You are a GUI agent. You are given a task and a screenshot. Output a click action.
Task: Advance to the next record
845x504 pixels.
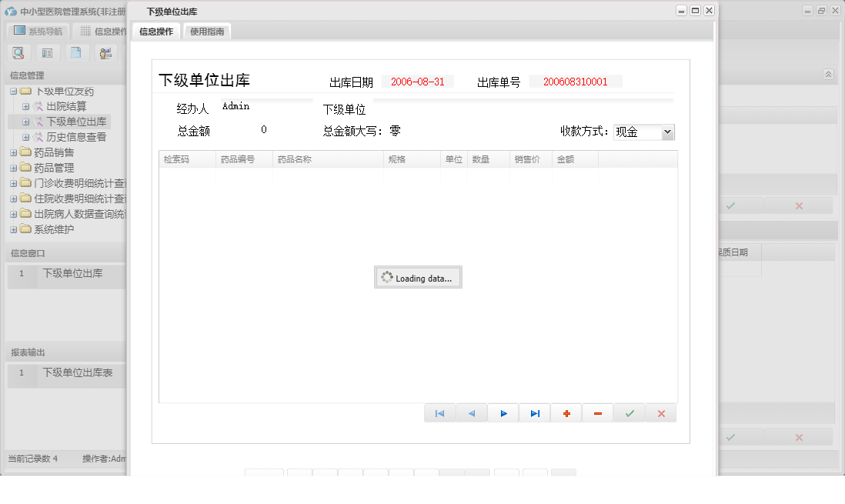click(x=503, y=413)
